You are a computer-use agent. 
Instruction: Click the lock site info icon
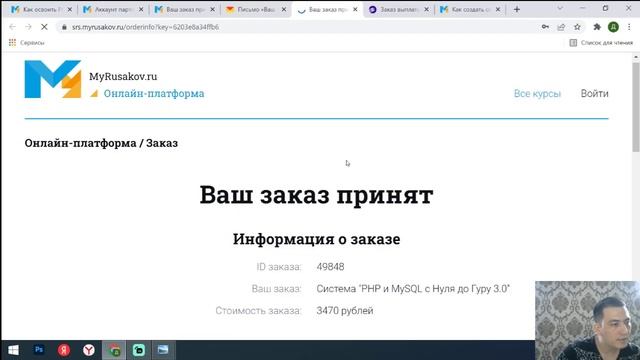[x=64, y=27]
